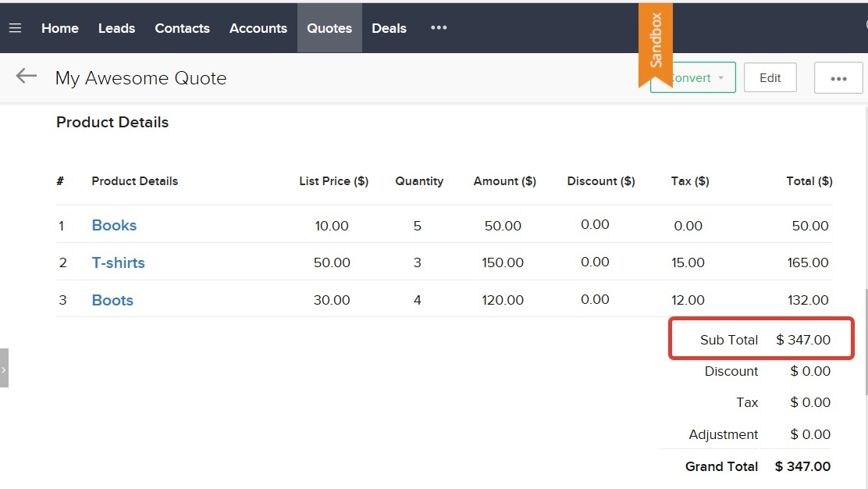The width and height of the screenshot is (868, 489).
Task: Open the hamburger navigation menu
Action: click(15, 27)
